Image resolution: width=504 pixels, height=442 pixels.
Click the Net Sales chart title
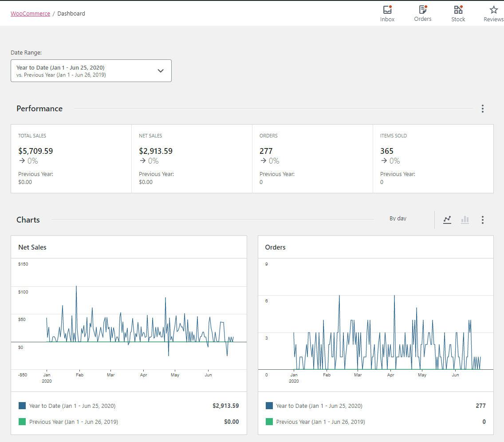point(32,247)
